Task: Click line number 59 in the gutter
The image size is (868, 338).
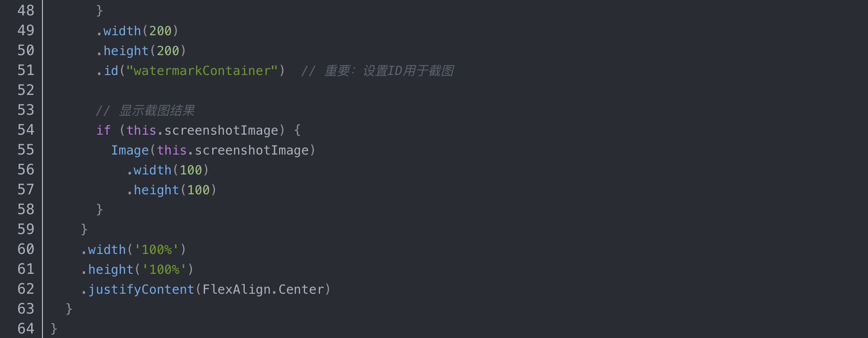Action: pyautogui.click(x=26, y=229)
